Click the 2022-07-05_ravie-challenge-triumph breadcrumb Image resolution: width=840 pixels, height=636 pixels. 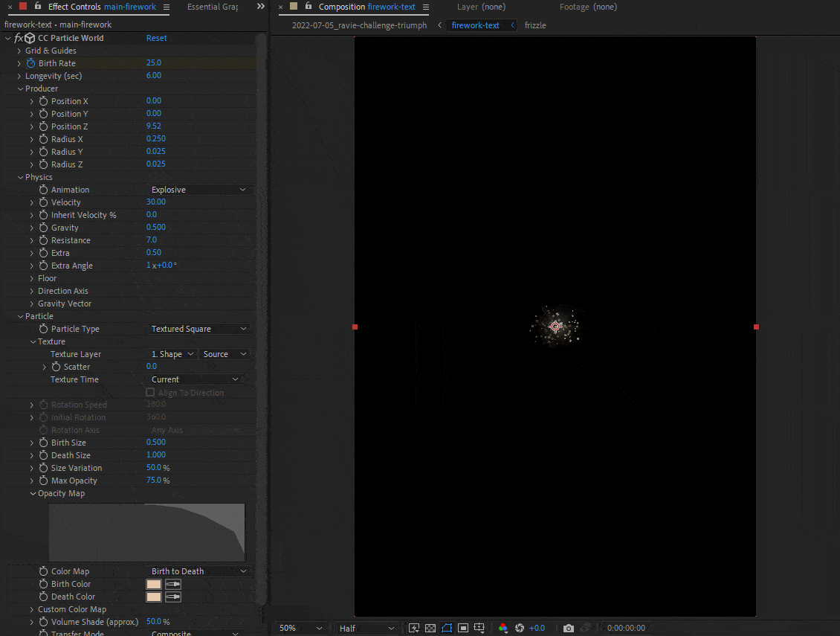pos(359,25)
